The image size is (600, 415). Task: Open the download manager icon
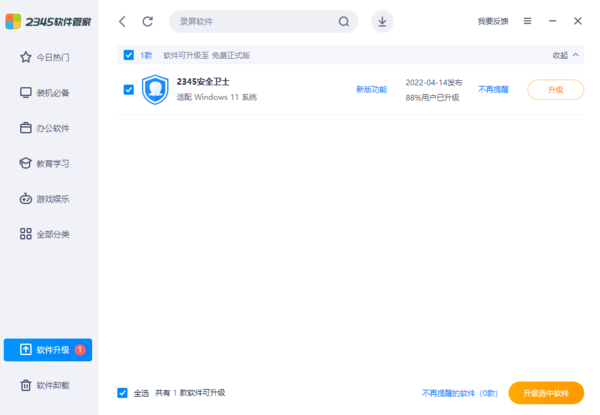(382, 21)
